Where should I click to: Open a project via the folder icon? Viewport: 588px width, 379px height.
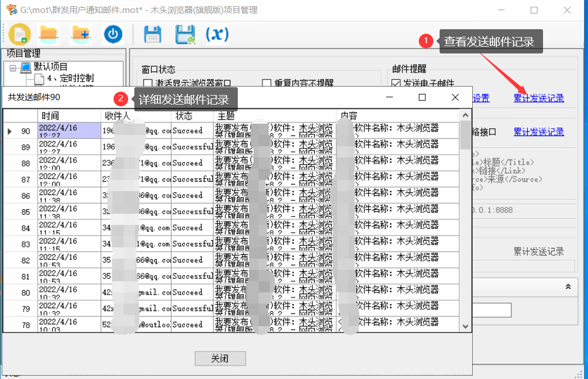coord(48,34)
